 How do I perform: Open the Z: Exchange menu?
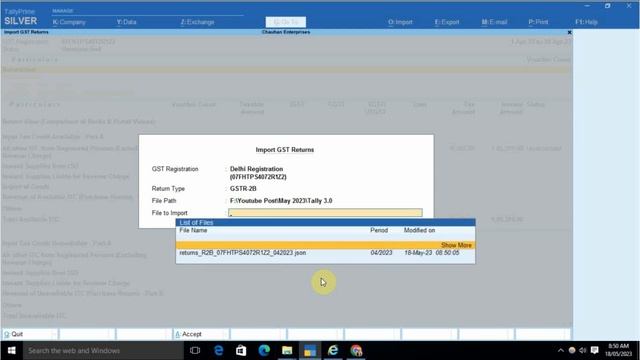click(x=197, y=22)
